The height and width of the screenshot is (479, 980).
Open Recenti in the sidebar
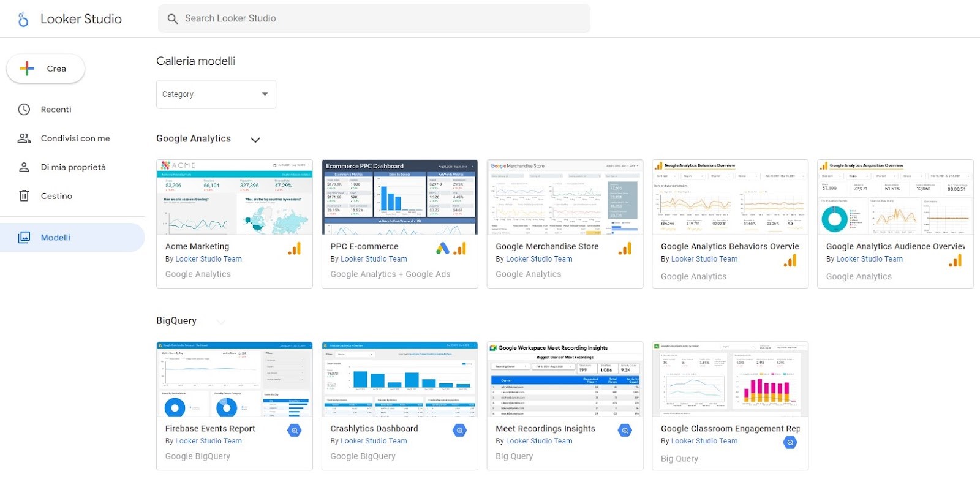click(72, 110)
